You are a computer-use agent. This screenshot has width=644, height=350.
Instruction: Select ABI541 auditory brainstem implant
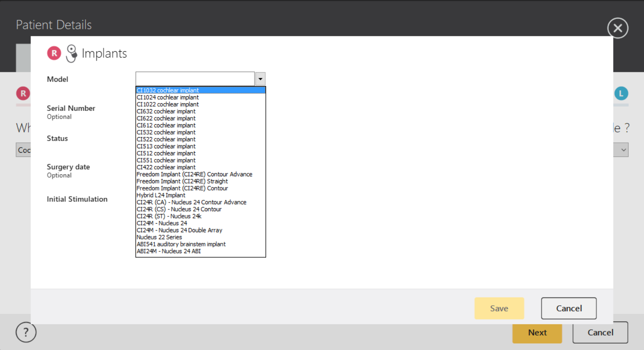coord(181,244)
